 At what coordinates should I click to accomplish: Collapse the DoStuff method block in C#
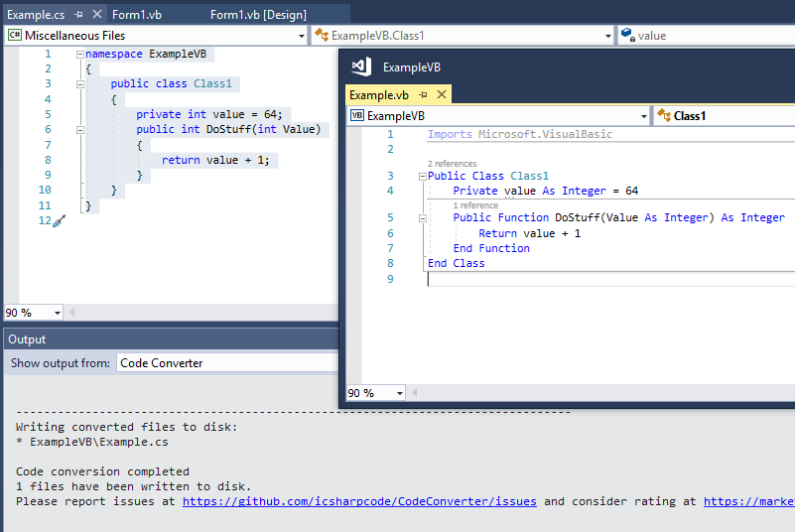click(x=80, y=130)
